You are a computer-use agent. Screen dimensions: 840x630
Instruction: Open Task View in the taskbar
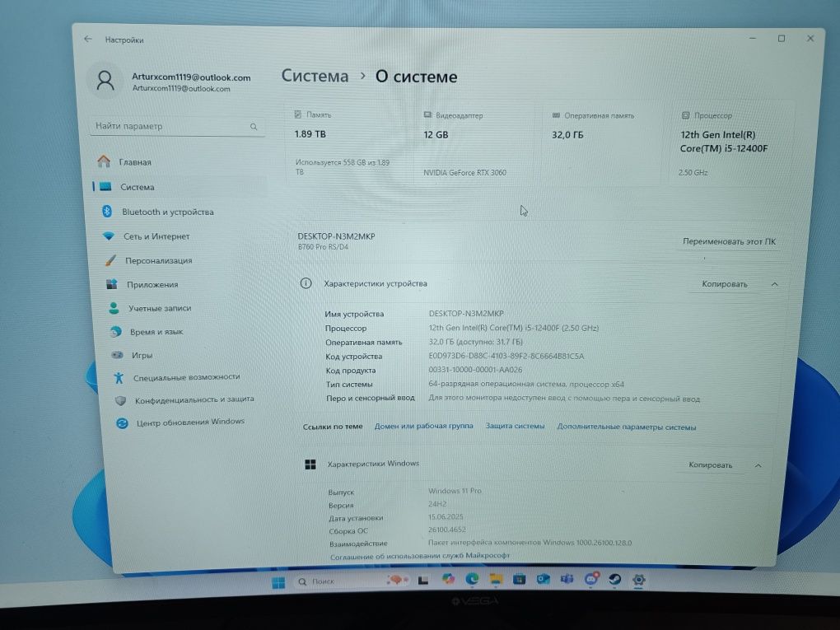pyautogui.click(x=422, y=581)
